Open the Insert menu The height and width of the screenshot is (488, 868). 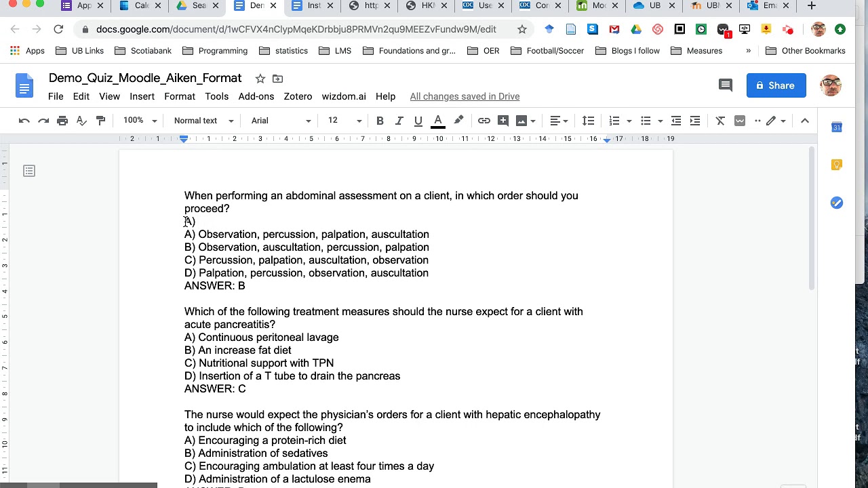click(x=142, y=96)
